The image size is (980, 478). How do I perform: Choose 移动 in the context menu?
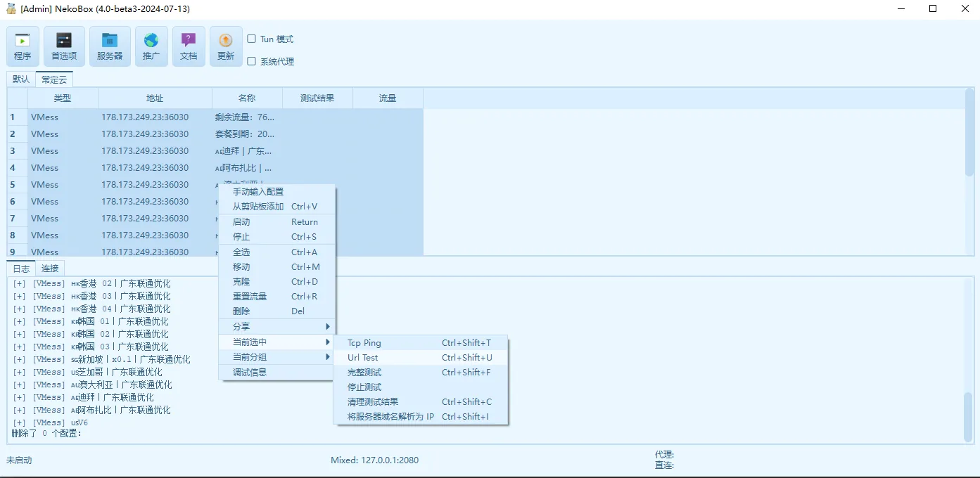pos(277,267)
